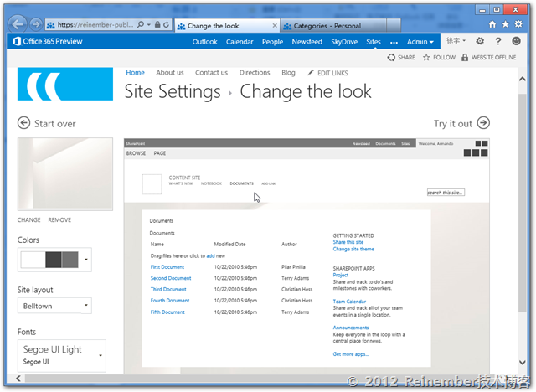Click the scrollbar down arrow
This screenshot has height=392, width=536.
(x=522, y=363)
